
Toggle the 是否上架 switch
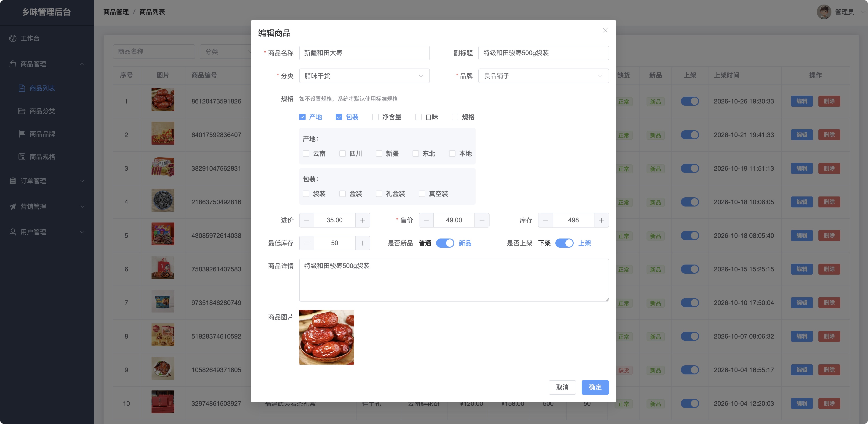[x=564, y=243]
